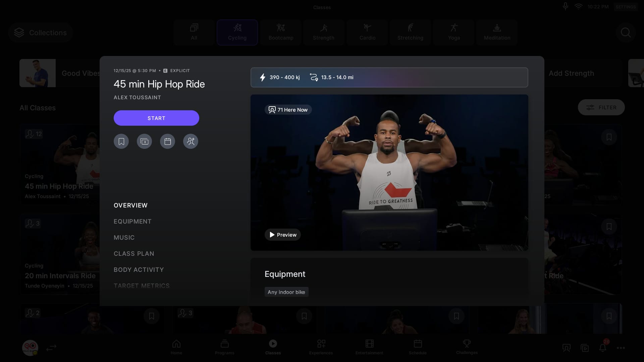
Task: Open the FILTER options
Action: [x=601, y=108]
